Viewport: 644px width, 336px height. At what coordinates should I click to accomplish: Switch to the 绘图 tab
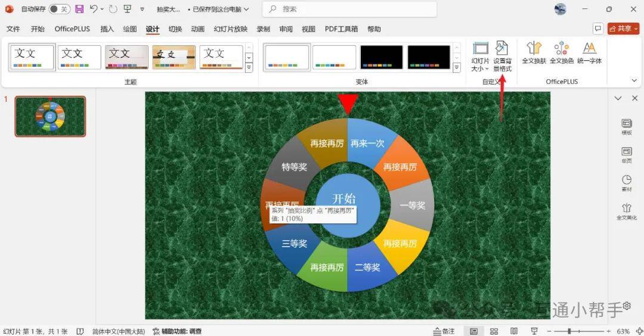pyautogui.click(x=130, y=29)
